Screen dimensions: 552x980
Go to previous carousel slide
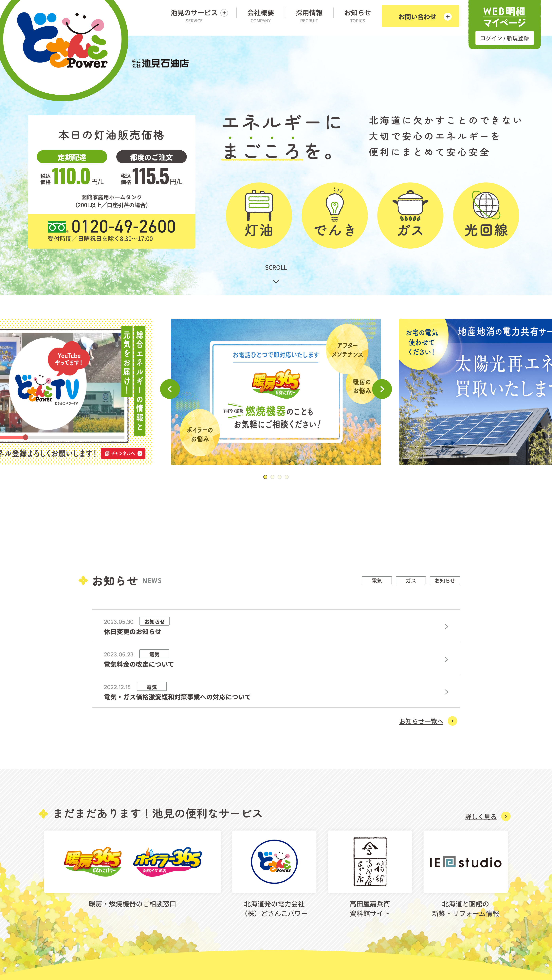pos(170,389)
